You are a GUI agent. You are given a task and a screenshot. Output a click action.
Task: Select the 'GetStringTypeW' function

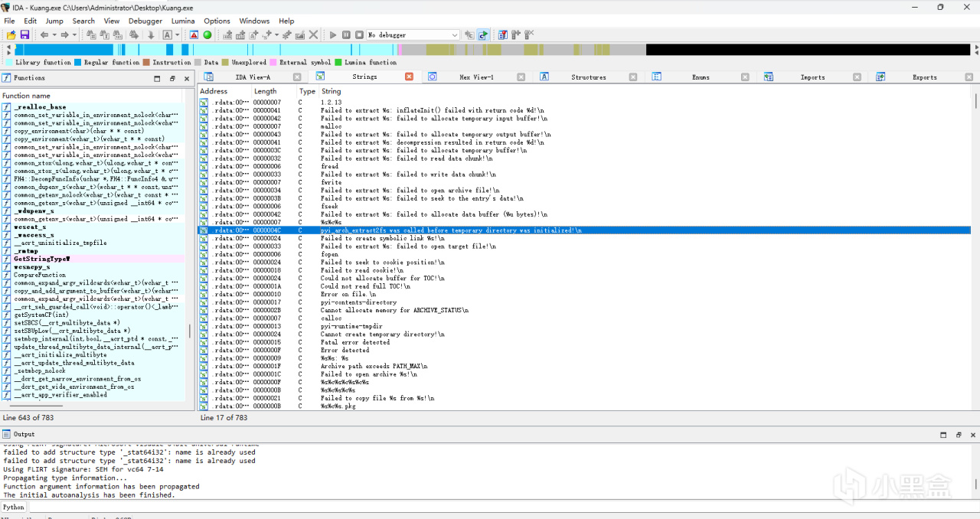pyautogui.click(x=92, y=259)
